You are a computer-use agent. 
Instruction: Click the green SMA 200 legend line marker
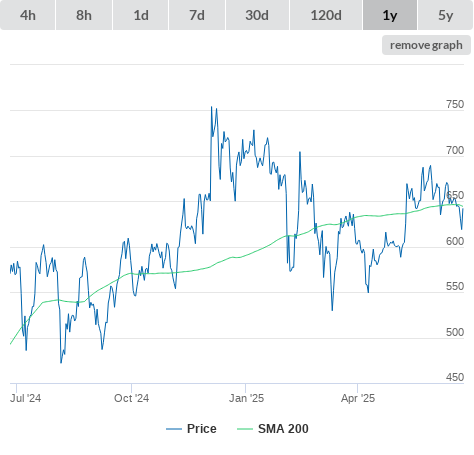pos(245,429)
